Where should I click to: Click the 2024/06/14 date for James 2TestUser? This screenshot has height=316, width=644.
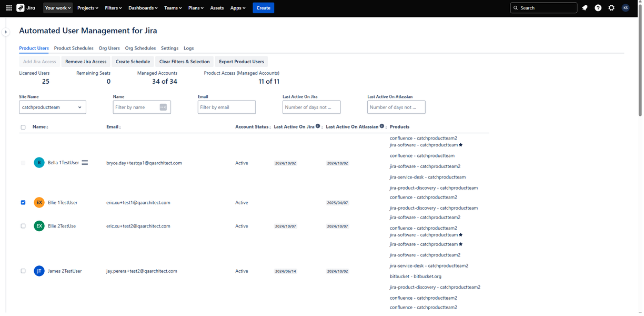coord(286,271)
